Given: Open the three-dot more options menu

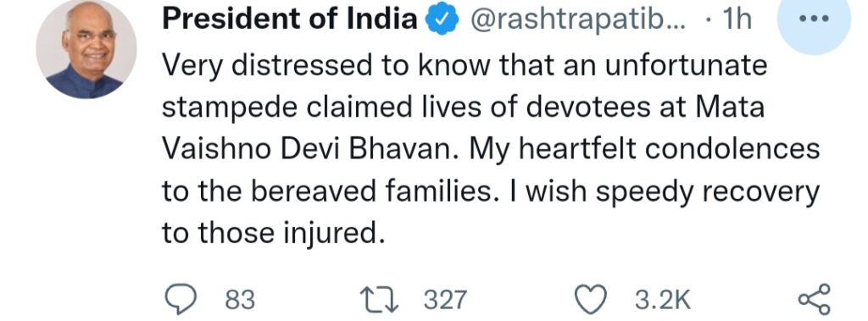Looking at the screenshot, I should click(x=814, y=19).
